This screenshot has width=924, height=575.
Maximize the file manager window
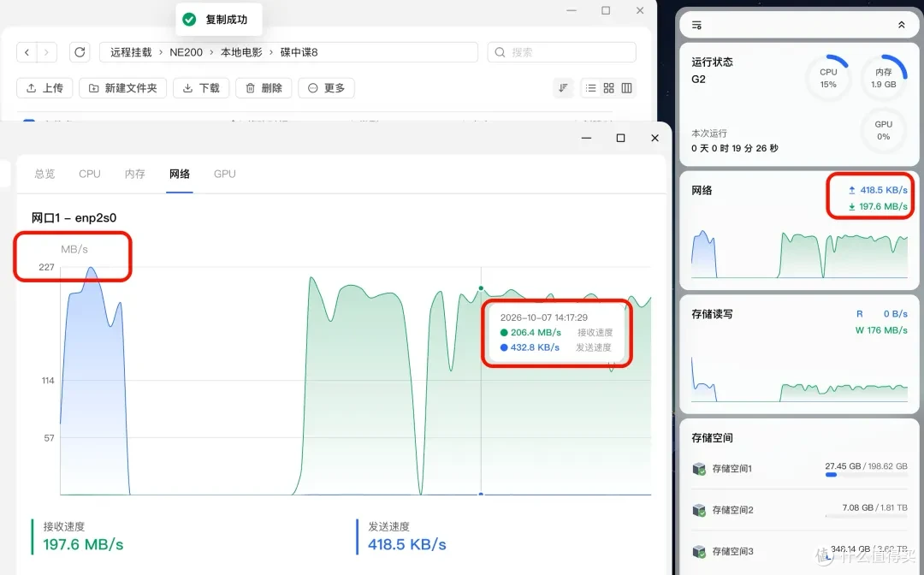tap(606, 10)
